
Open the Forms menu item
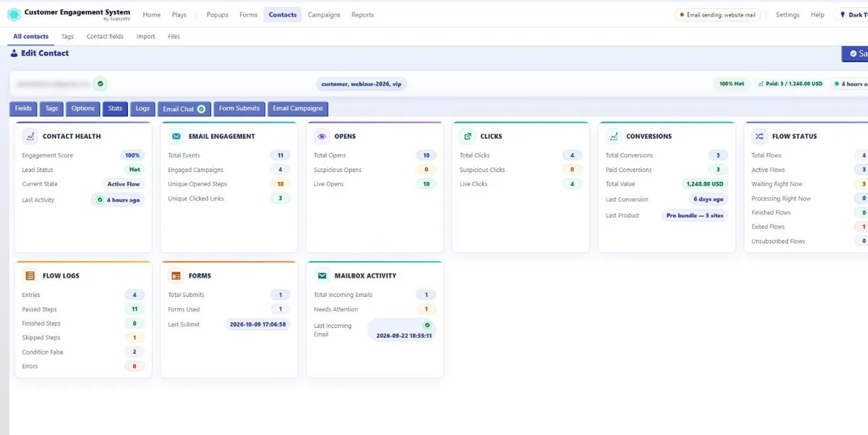pyautogui.click(x=248, y=14)
